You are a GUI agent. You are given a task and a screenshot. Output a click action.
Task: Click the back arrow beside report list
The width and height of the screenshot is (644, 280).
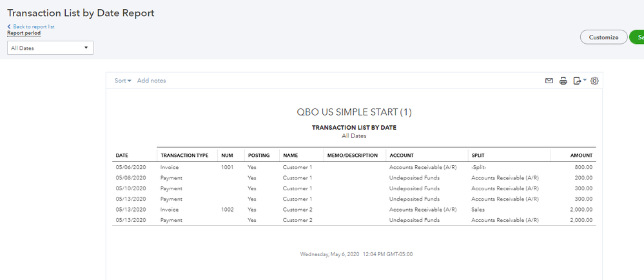tap(9, 26)
